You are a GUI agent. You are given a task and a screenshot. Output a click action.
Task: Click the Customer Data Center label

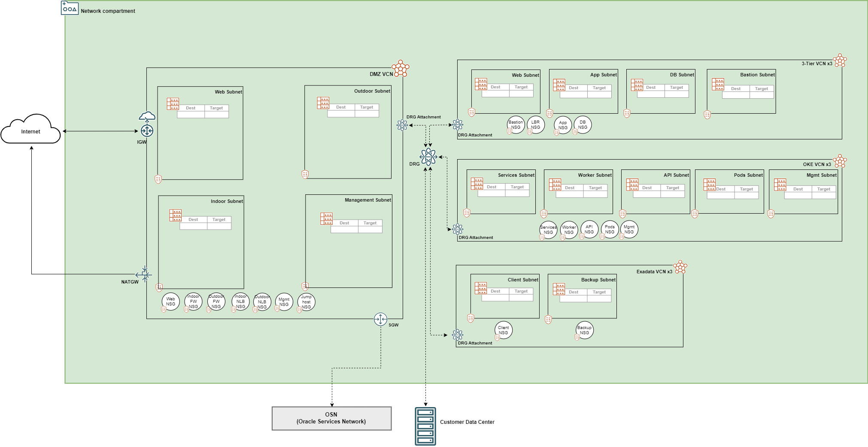coord(467,422)
